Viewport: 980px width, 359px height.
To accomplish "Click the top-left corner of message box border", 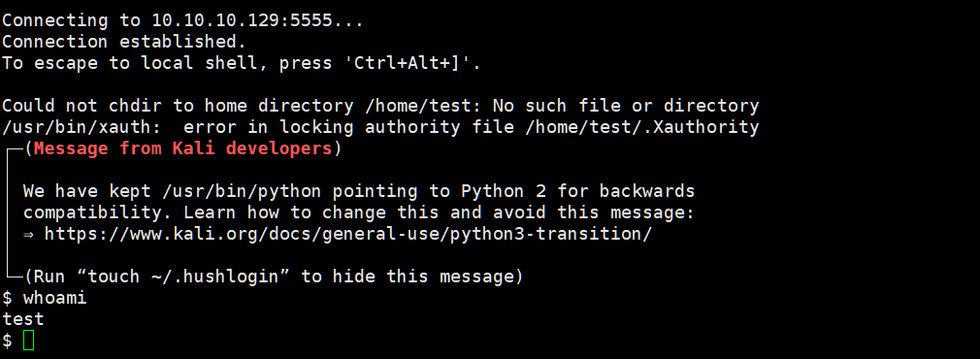I will [14, 148].
